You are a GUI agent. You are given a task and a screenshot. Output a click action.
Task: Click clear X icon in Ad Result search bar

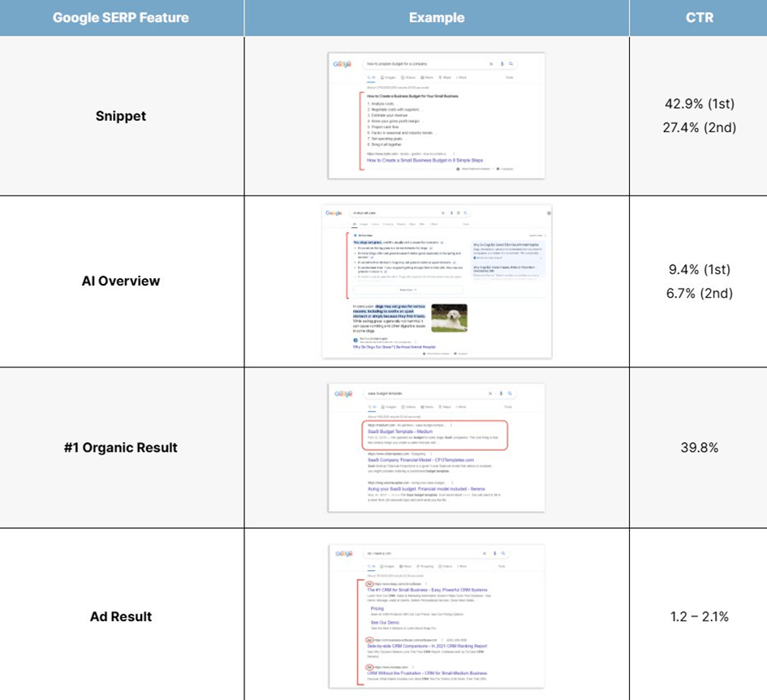click(485, 553)
